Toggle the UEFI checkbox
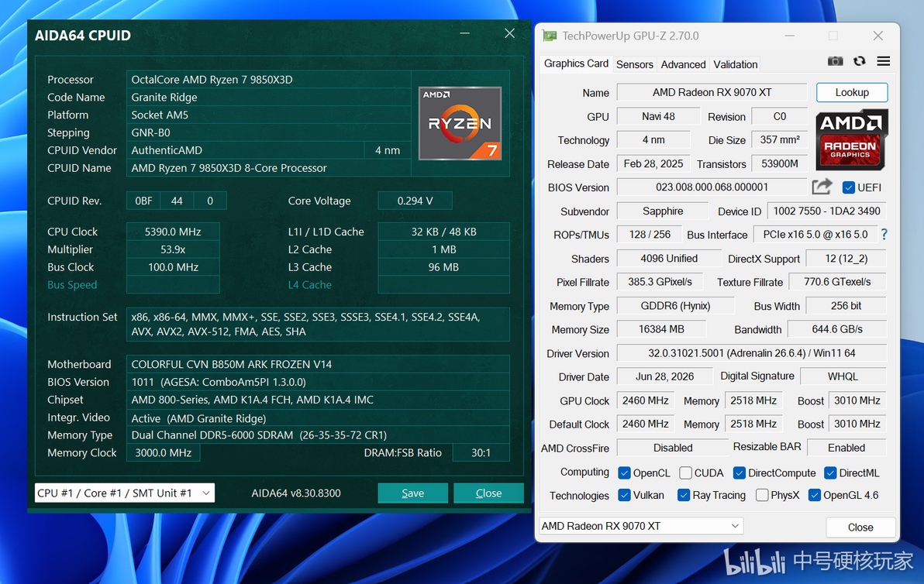924x584 pixels. coord(849,187)
